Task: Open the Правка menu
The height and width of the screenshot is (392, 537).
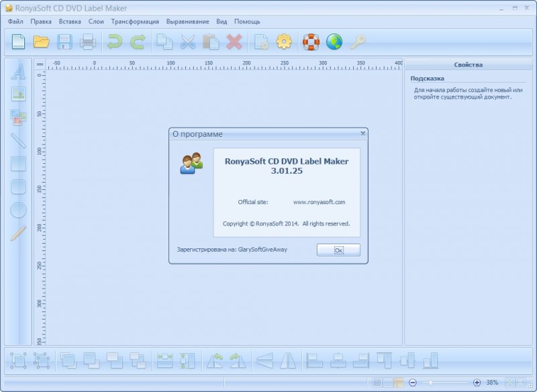Action: [x=41, y=21]
